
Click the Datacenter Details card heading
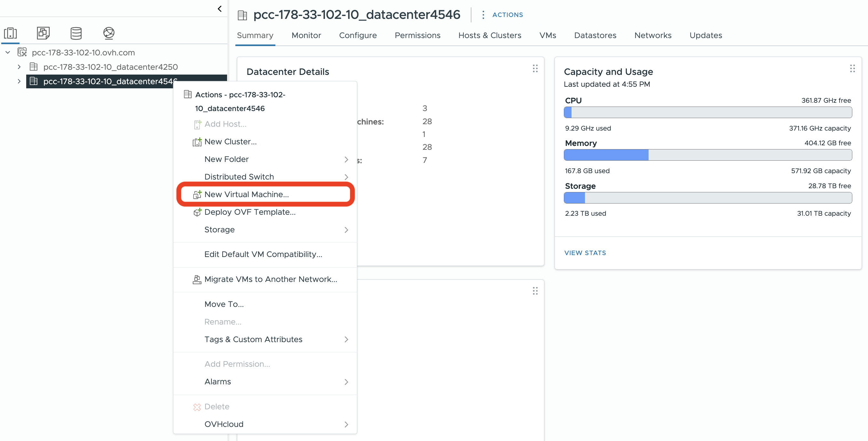click(x=288, y=72)
